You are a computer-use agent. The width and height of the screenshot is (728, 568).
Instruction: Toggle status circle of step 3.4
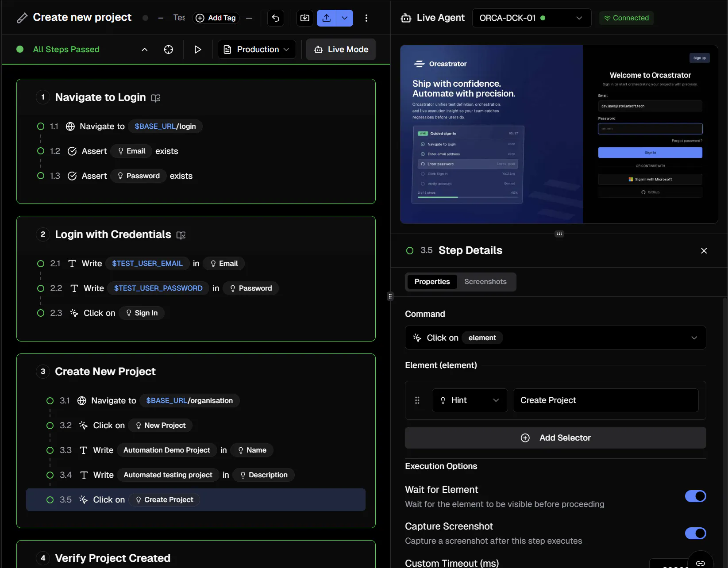click(x=50, y=475)
